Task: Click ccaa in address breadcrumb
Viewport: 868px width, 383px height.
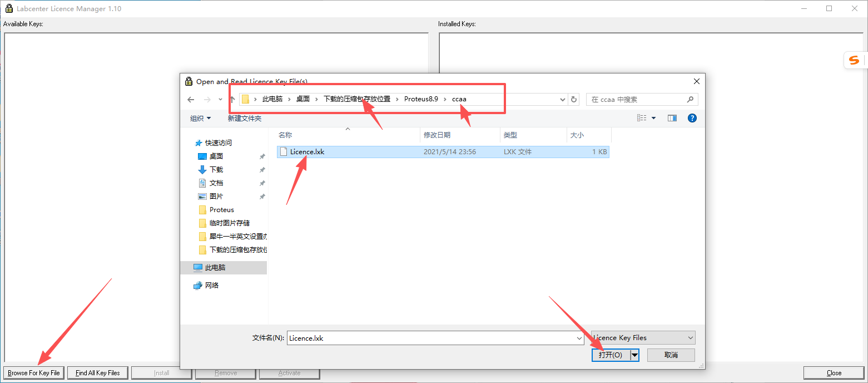Action: 459,99
